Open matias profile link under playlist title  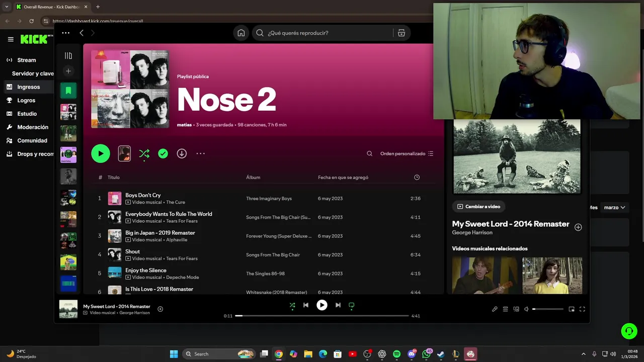click(184, 125)
